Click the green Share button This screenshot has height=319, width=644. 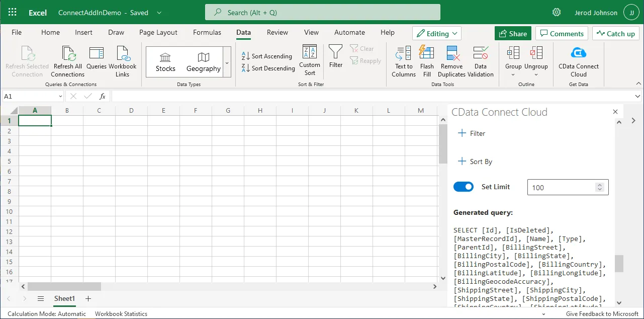pyautogui.click(x=513, y=34)
